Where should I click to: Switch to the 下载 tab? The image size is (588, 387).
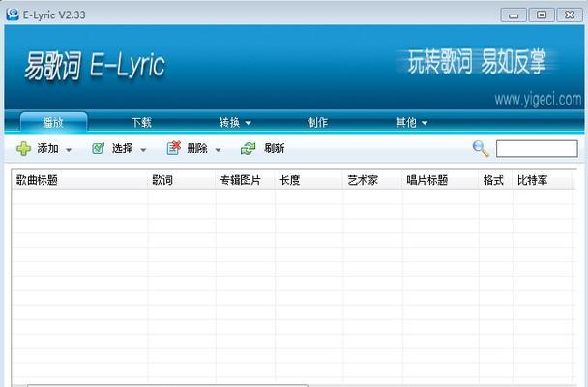pyautogui.click(x=141, y=122)
